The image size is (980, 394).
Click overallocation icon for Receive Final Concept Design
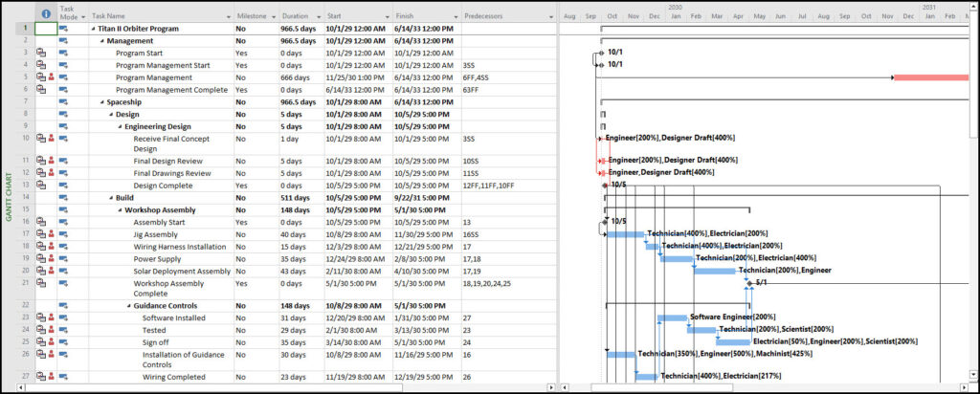point(52,139)
